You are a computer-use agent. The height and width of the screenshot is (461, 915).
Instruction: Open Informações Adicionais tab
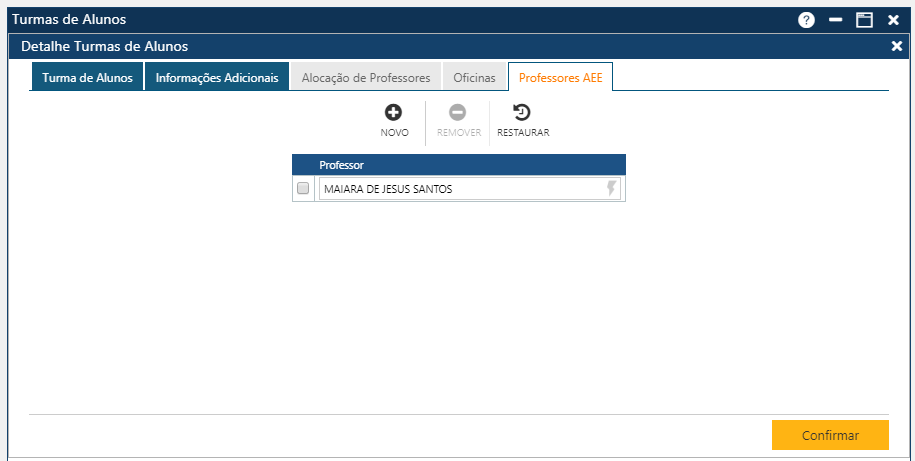[x=216, y=77]
